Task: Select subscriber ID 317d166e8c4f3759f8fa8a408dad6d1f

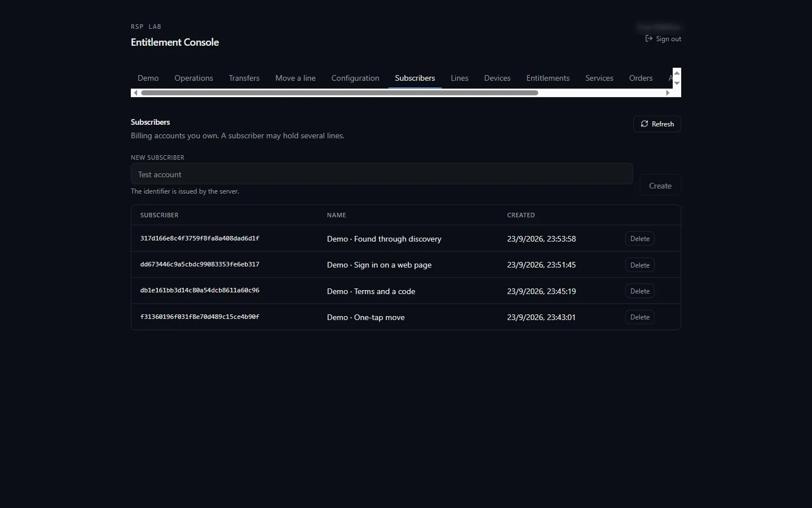Action: (200, 239)
